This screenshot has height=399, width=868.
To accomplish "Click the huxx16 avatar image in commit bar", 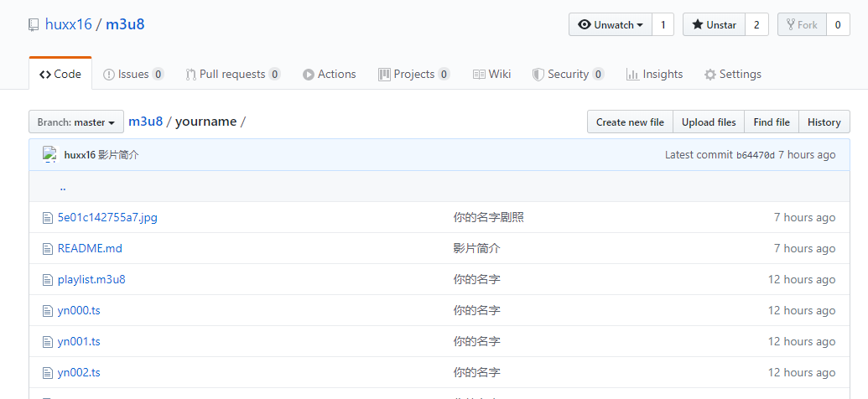I will tap(50, 154).
